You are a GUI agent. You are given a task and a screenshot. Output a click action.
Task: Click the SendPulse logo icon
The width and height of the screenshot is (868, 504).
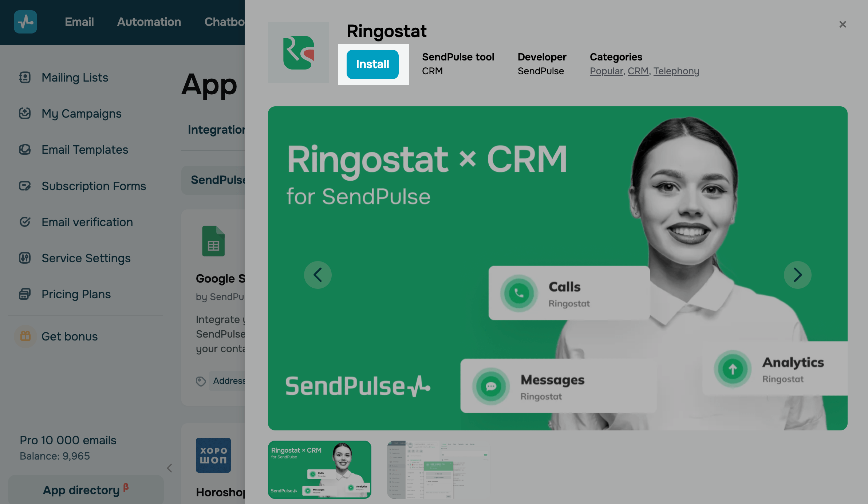click(25, 22)
